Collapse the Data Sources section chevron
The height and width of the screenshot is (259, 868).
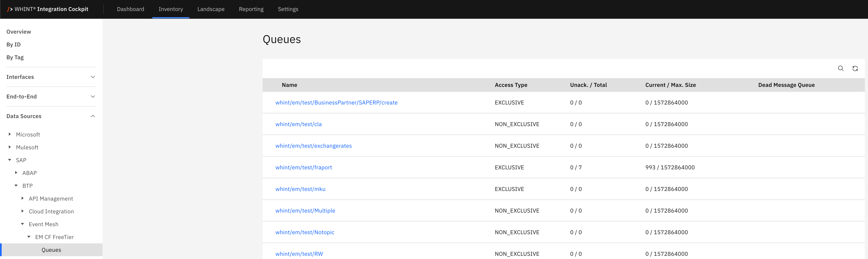93,116
